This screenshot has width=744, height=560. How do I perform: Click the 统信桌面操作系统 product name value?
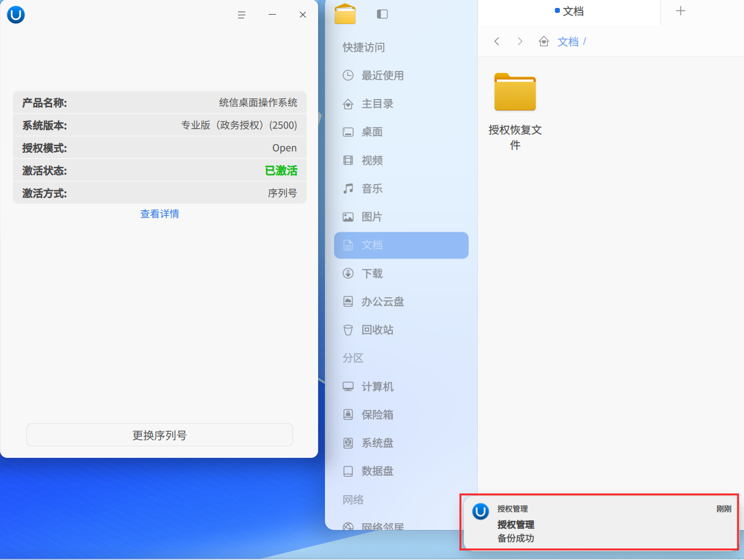[258, 103]
